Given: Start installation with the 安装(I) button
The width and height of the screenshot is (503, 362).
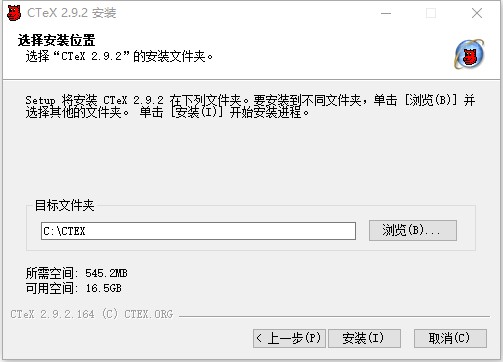Looking at the screenshot, I should point(364,338).
